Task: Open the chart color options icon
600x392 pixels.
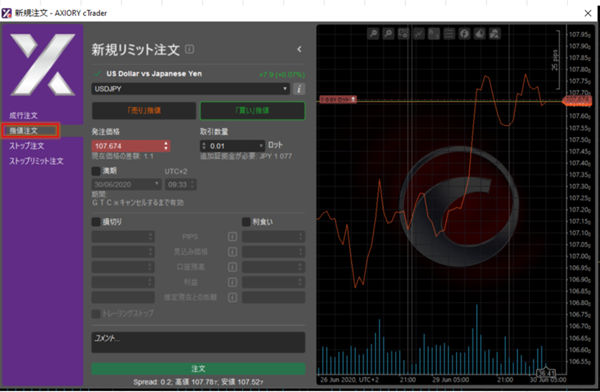Action: [479, 34]
